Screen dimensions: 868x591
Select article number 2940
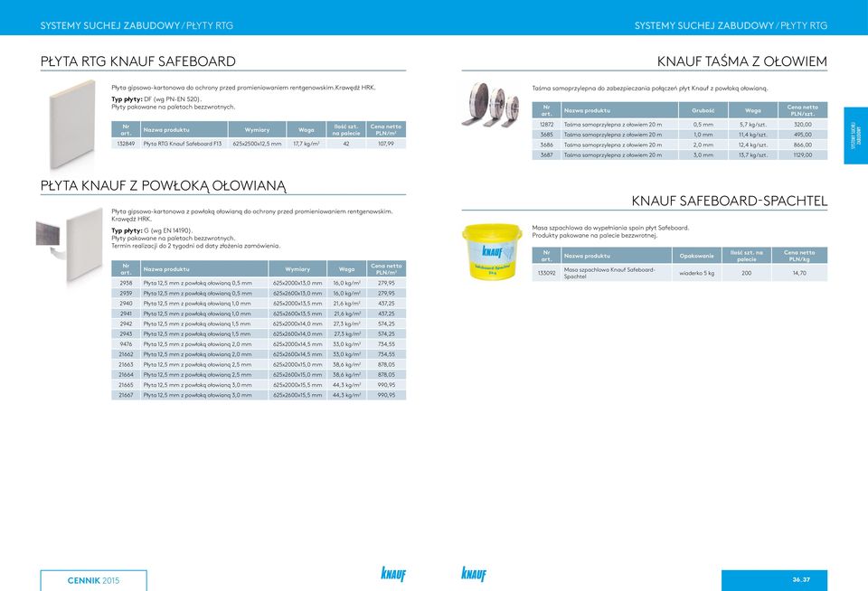coord(126,304)
